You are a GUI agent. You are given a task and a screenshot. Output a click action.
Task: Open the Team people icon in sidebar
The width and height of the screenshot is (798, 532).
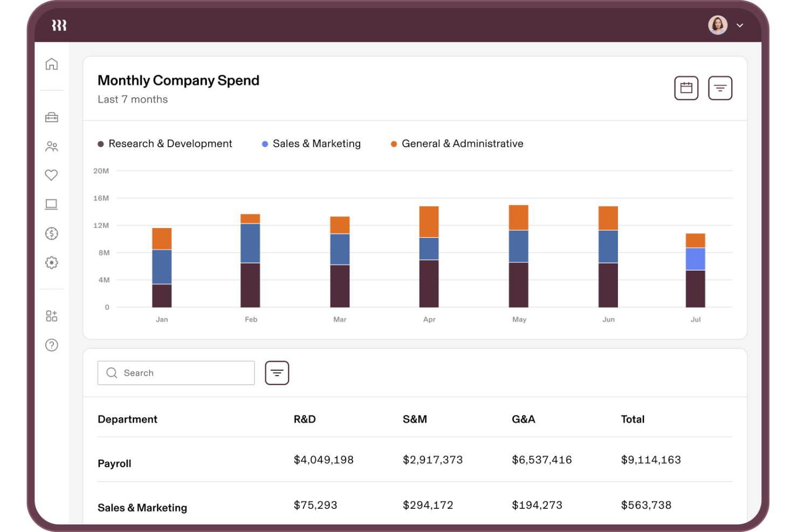tap(52, 146)
